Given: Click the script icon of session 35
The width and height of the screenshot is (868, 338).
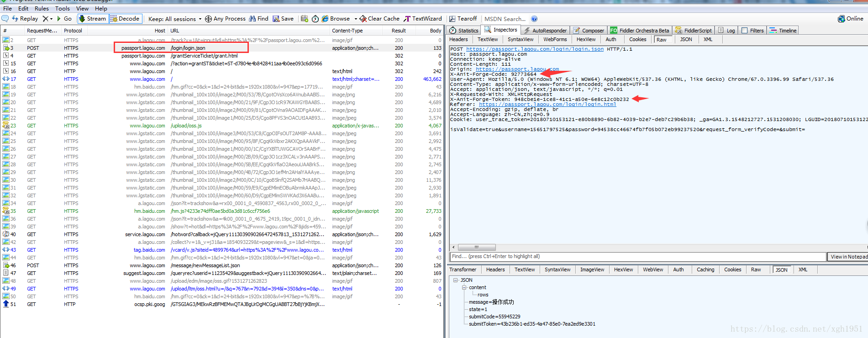Looking at the screenshot, I should 6,211.
